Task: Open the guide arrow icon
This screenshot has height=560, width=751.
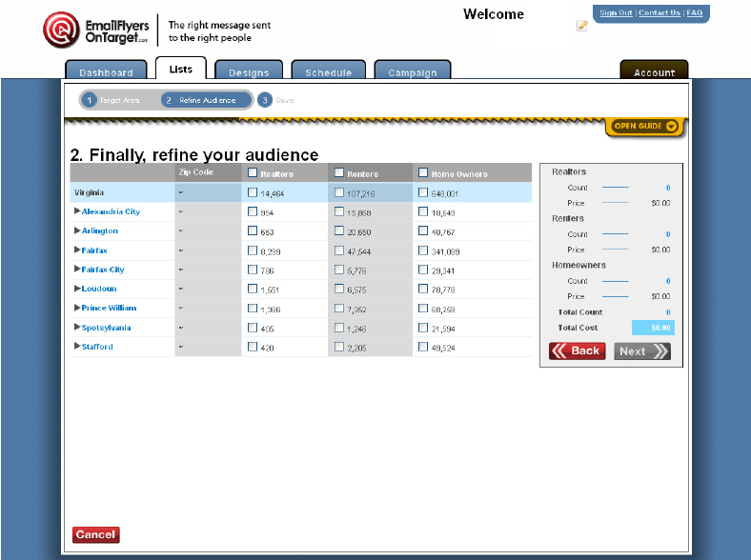Action: click(x=671, y=126)
